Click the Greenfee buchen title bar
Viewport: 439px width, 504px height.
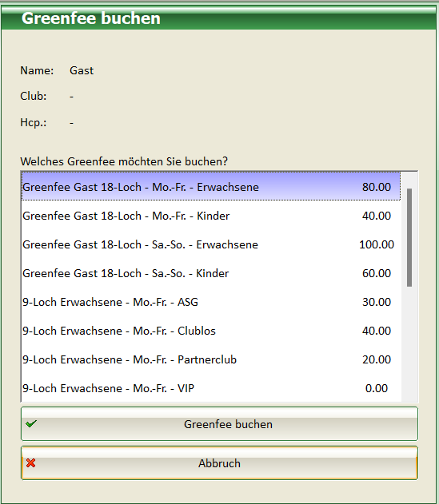(x=219, y=18)
